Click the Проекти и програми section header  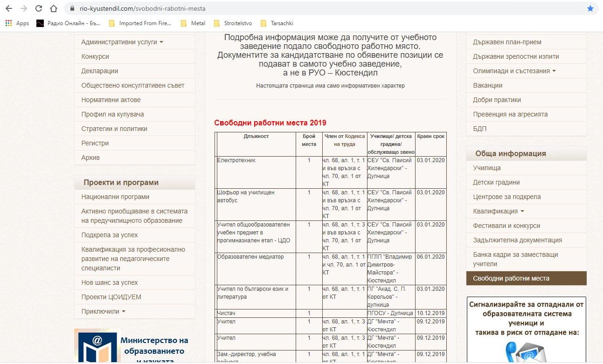[134, 182]
